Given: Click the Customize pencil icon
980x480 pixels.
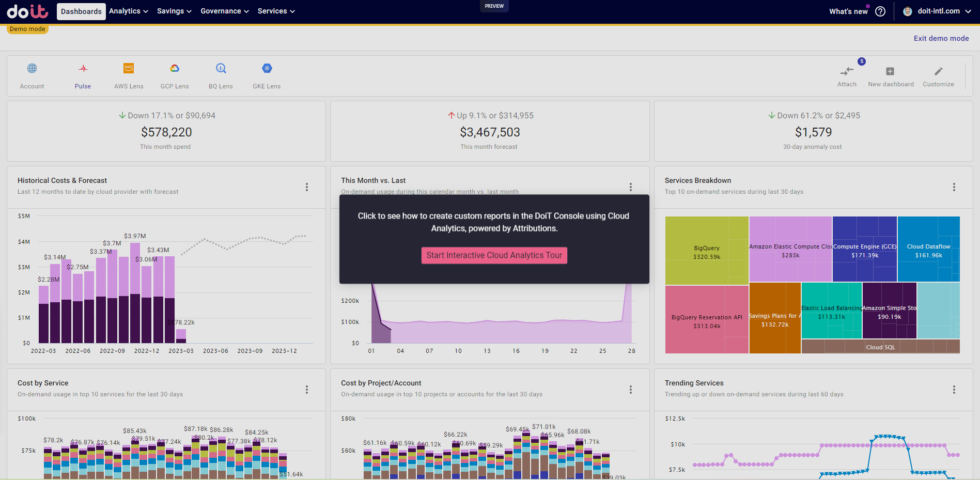Looking at the screenshot, I should pos(939,71).
